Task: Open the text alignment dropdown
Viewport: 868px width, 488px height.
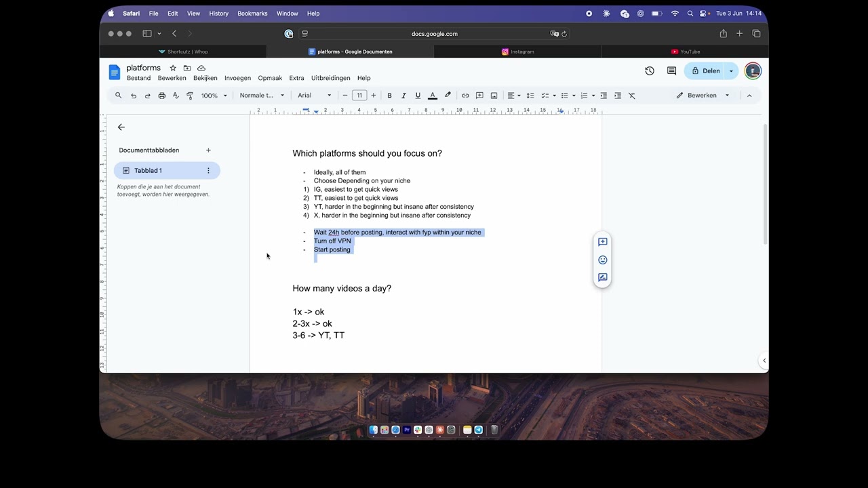Action: [514, 96]
